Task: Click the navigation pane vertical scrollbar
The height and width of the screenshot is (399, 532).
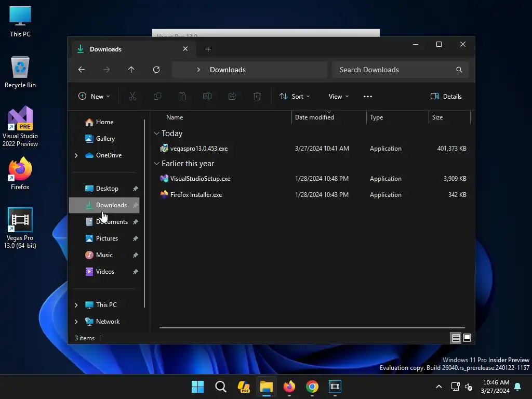Action: (x=144, y=214)
